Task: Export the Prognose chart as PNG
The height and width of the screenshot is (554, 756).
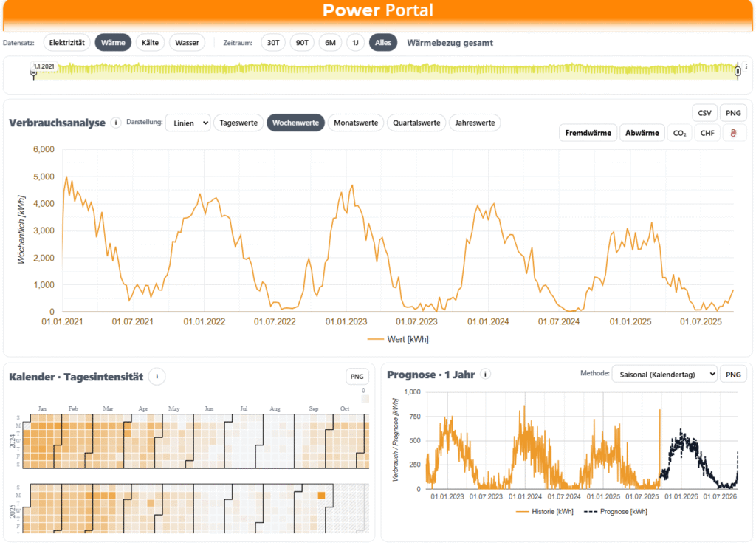Action: [x=733, y=375]
